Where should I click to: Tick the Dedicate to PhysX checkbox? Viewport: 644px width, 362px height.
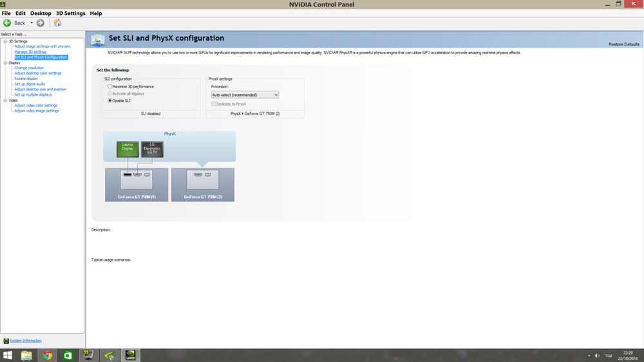tap(214, 104)
